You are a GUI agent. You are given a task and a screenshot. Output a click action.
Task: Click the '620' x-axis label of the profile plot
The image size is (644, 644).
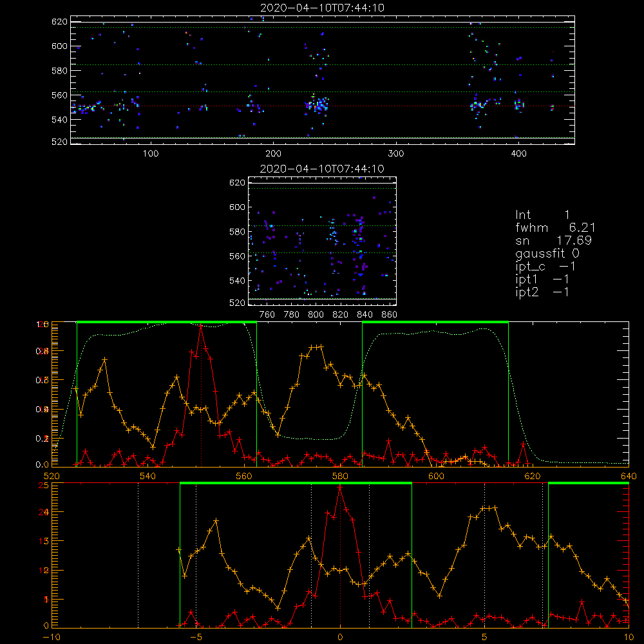point(533,476)
